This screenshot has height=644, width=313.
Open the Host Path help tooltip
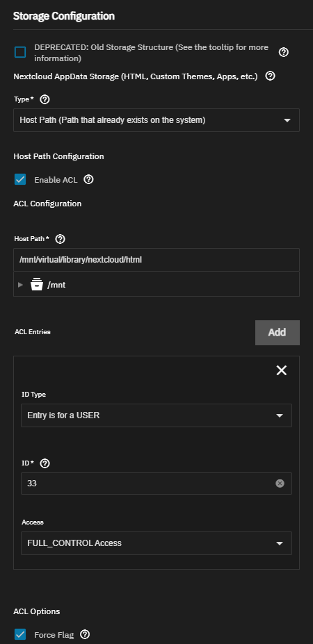60,239
